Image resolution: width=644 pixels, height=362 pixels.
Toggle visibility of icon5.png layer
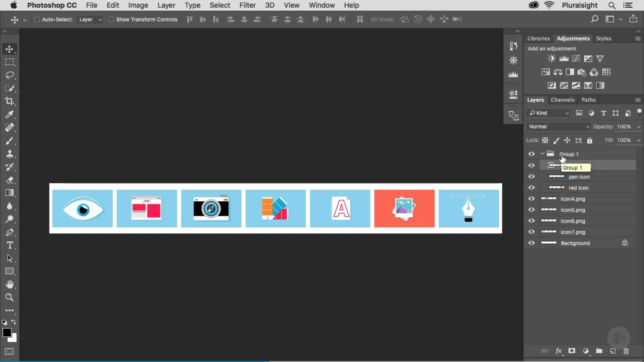click(531, 210)
